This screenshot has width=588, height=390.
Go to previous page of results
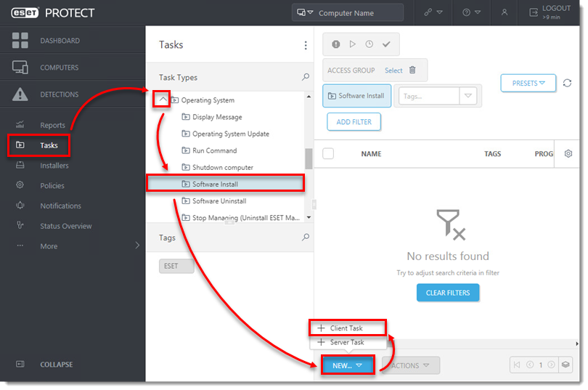(530, 365)
